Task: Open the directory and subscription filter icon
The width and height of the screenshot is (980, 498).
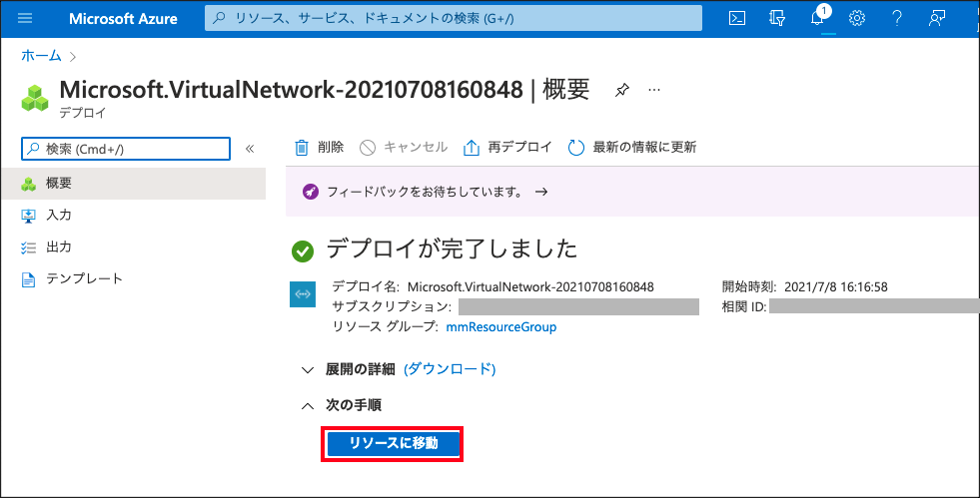Action: click(x=777, y=18)
